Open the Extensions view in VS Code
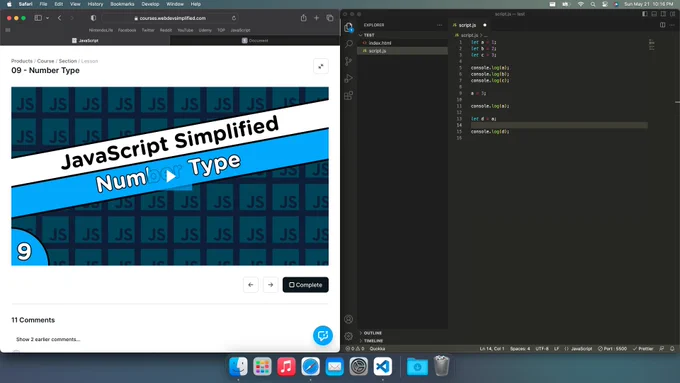This screenshot has width=680, height=383. (x=348, y=95)
